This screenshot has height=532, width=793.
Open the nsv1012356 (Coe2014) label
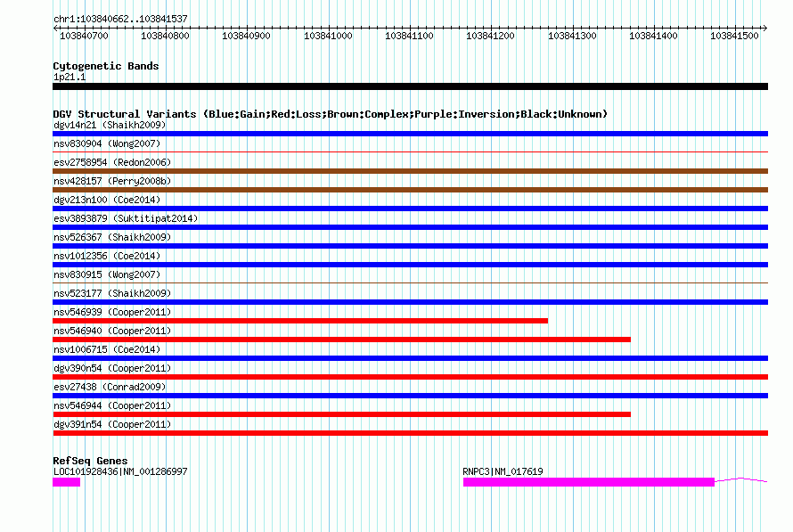(107, 256)
